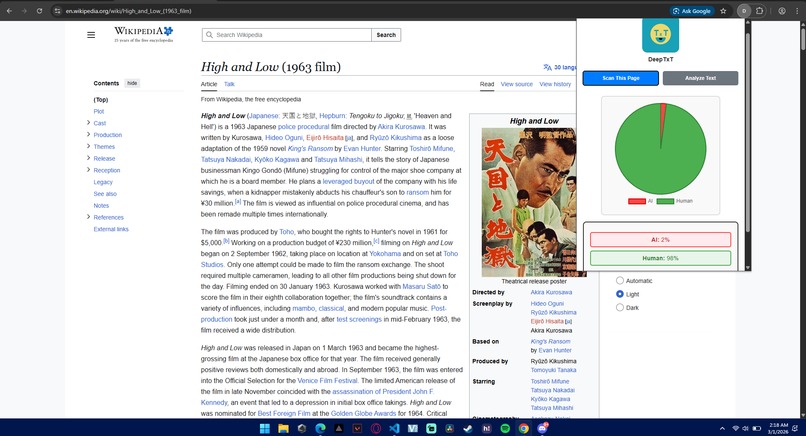Open File Explorer from the taskbar

tap(283, 428)
